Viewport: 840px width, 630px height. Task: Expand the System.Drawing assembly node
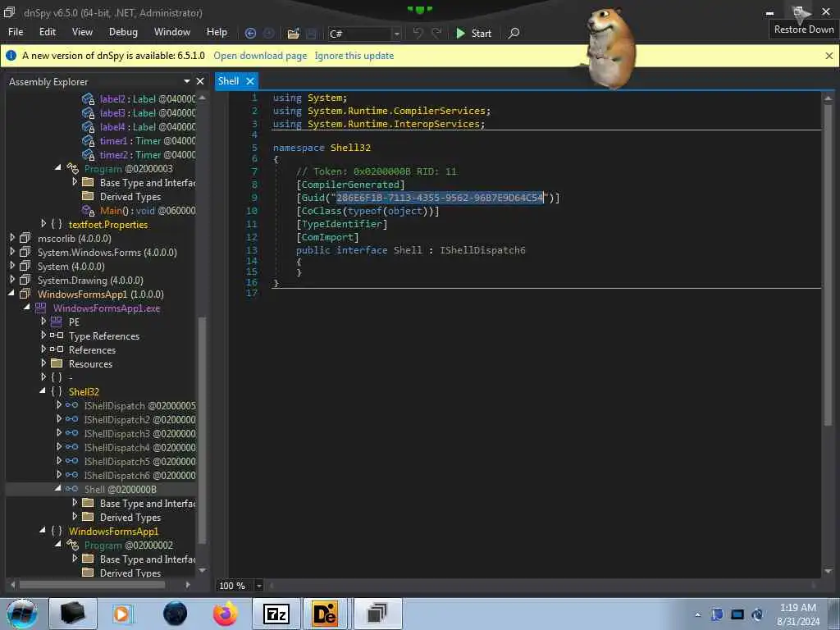(11, 280)
